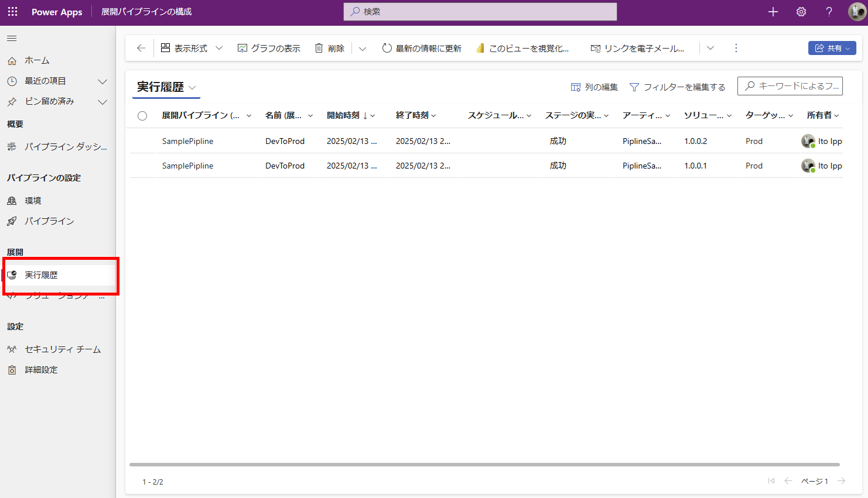Expand the 表示形式 dropdown in the toolbar
The image size is (868, 498).
220,48
